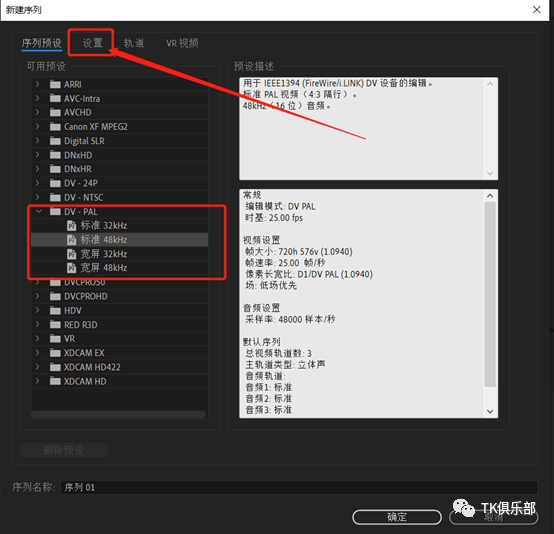Click the RED R3D folder icon
The height and width of the screenshot is (534, 554).
55,324
